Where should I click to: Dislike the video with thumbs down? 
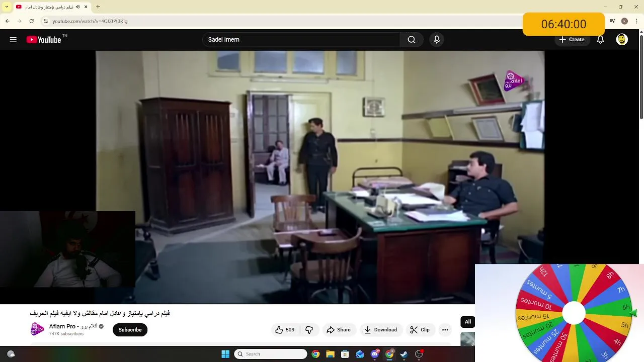pyautogui.click(x=309, y=330)
